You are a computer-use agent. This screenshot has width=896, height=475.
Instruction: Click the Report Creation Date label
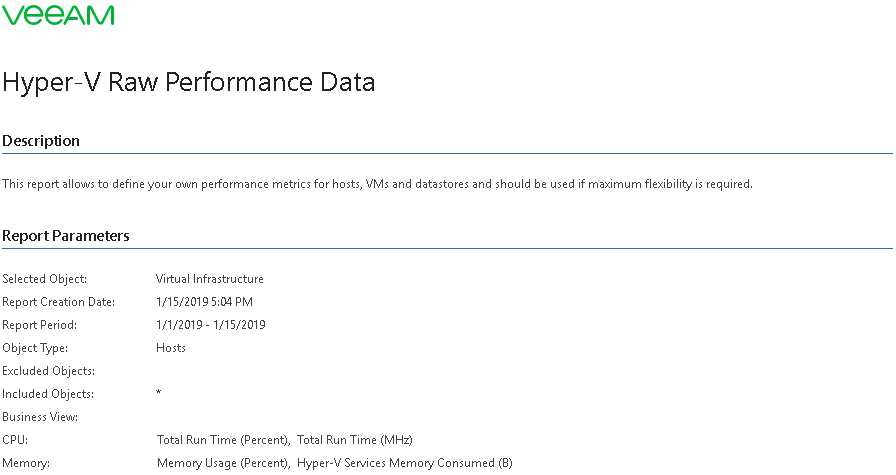[59, 302]
